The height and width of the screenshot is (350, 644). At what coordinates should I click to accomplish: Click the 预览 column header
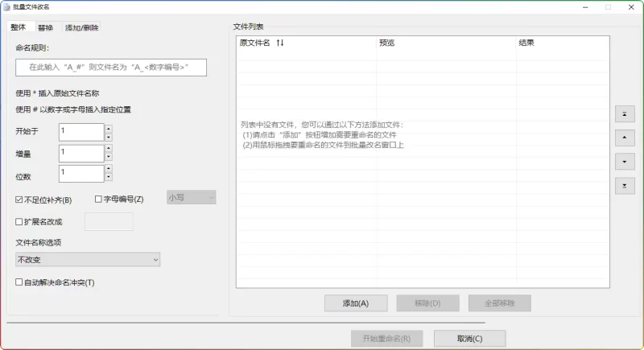click(446, 43)
